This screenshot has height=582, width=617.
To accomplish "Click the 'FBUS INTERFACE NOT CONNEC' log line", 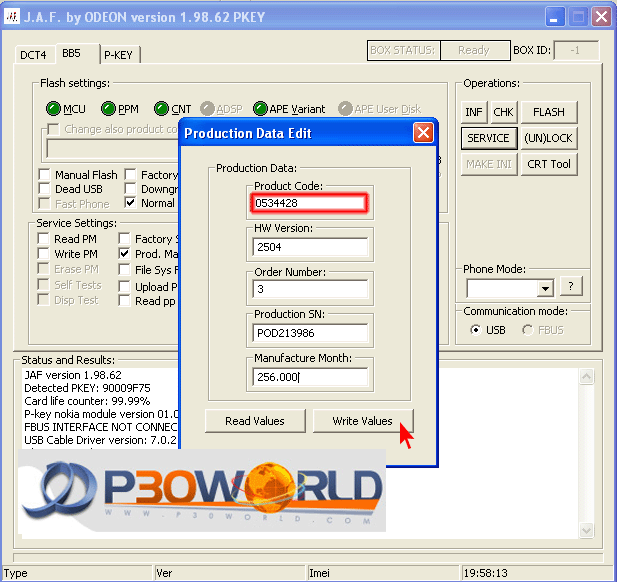I will click(x=101, y=427).
